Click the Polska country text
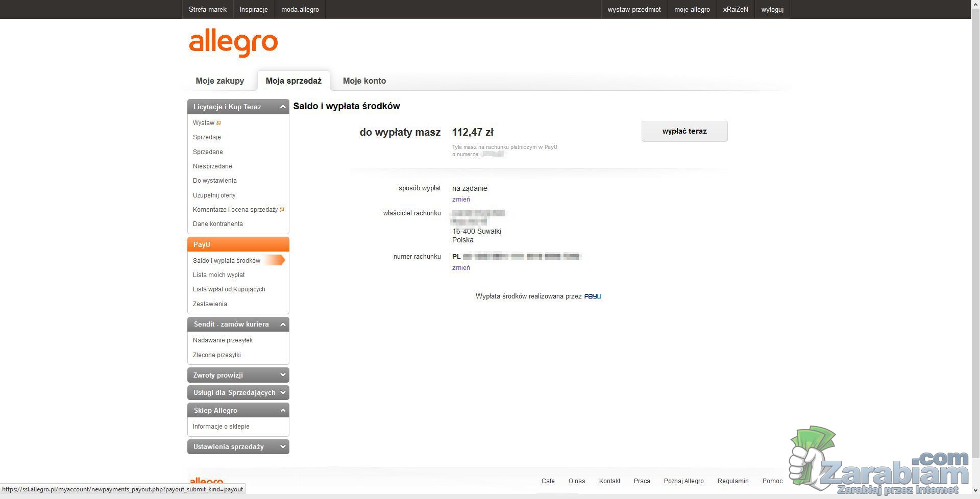980x499 pixels. [463, 240]
